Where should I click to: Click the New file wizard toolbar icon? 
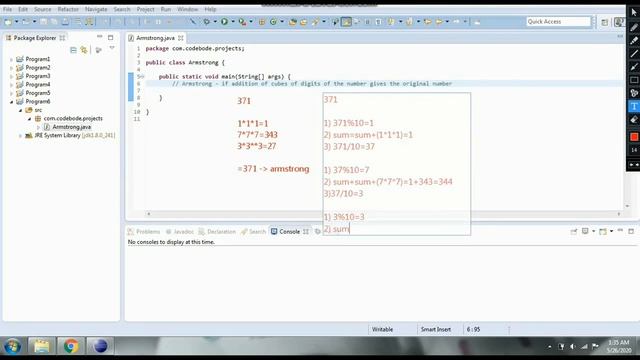8,22
